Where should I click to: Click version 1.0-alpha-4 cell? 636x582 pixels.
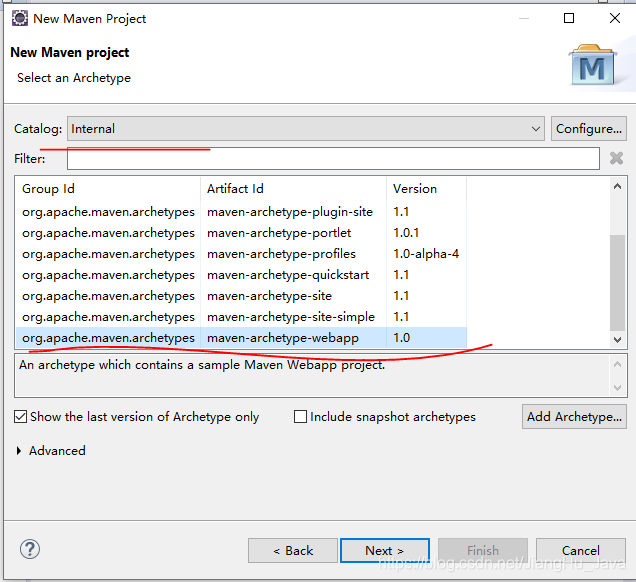(x=426, y=254)
